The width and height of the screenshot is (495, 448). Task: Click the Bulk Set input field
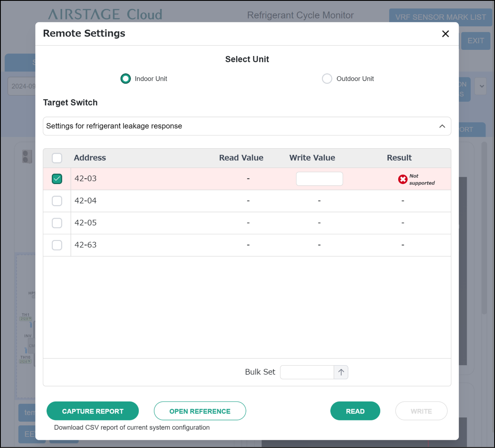point(307,372)
